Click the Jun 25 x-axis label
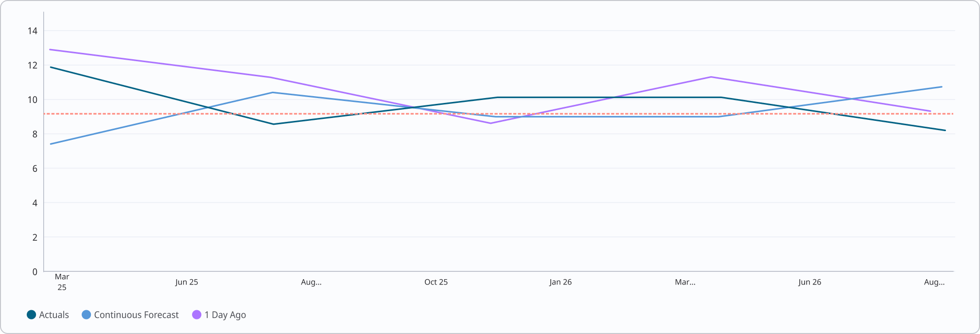 (187, 282)
